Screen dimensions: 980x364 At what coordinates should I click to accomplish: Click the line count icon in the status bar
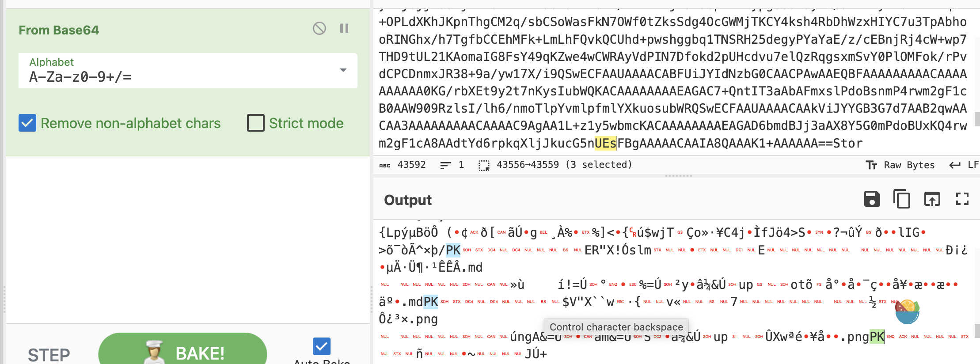click(x=445, y=165)
